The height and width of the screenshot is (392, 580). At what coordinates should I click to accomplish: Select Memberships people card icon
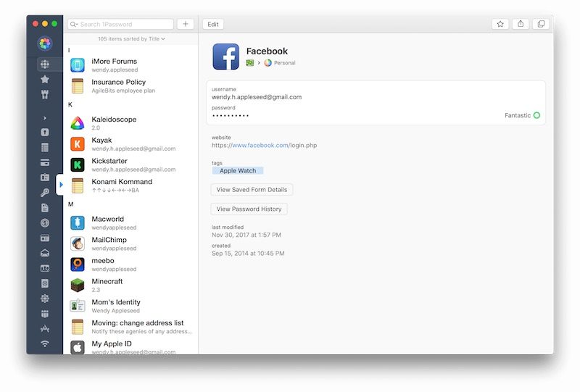point(45,269)
